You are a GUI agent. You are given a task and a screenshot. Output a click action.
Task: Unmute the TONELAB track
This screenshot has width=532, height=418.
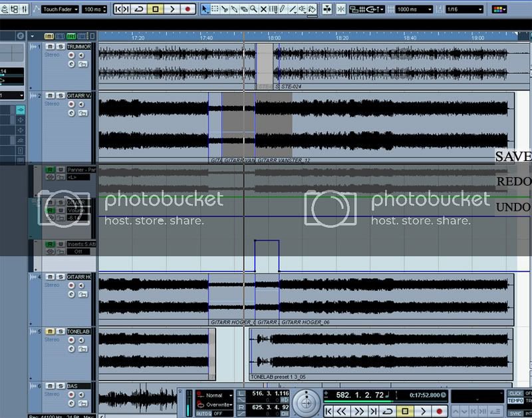pyautogui.click(x=50, y=331)
